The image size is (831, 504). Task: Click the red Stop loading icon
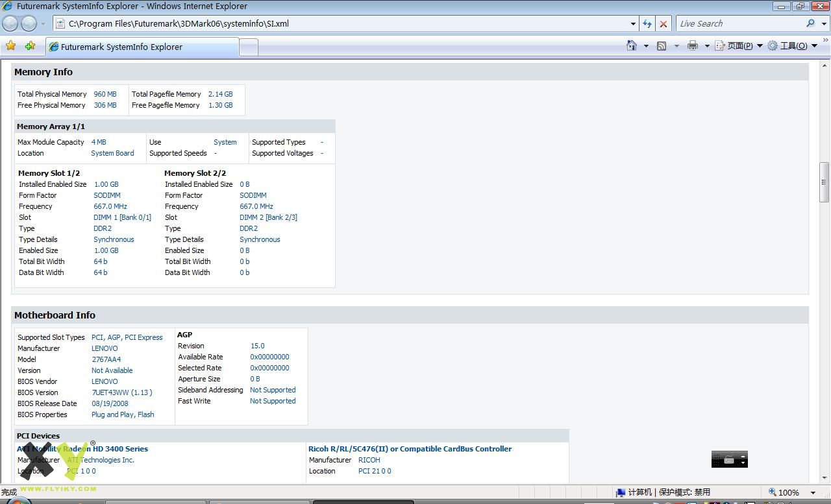[664, 23]
